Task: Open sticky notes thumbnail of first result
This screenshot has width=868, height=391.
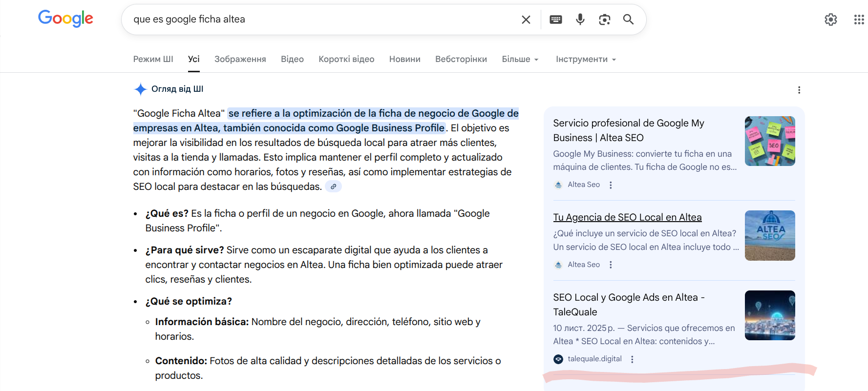Action: (770, 141)
